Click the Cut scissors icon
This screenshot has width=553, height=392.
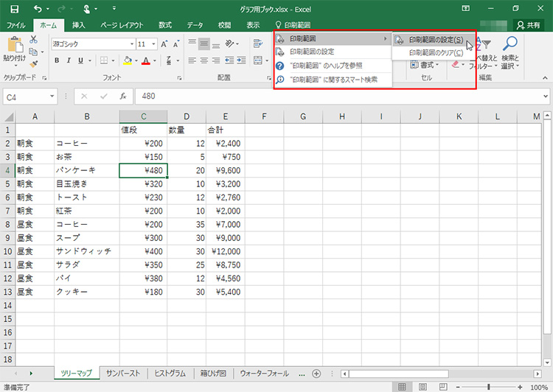34,39
